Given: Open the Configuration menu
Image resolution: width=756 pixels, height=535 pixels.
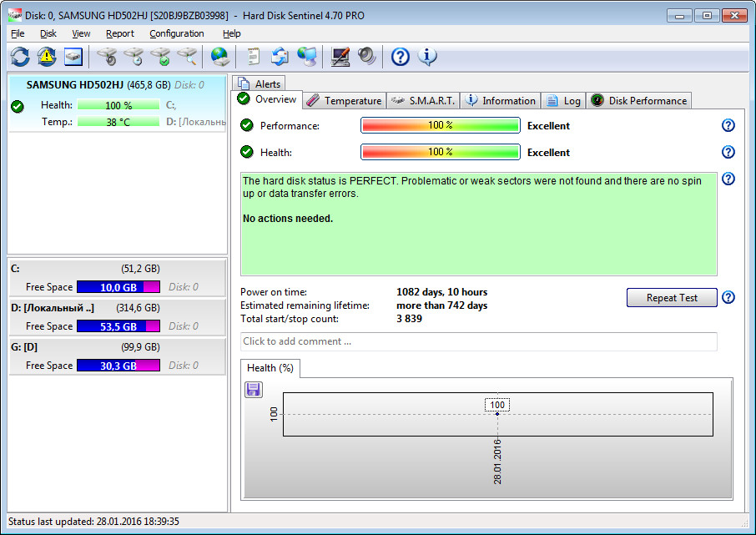Looking at the screenshot, I should click(176, 33).
